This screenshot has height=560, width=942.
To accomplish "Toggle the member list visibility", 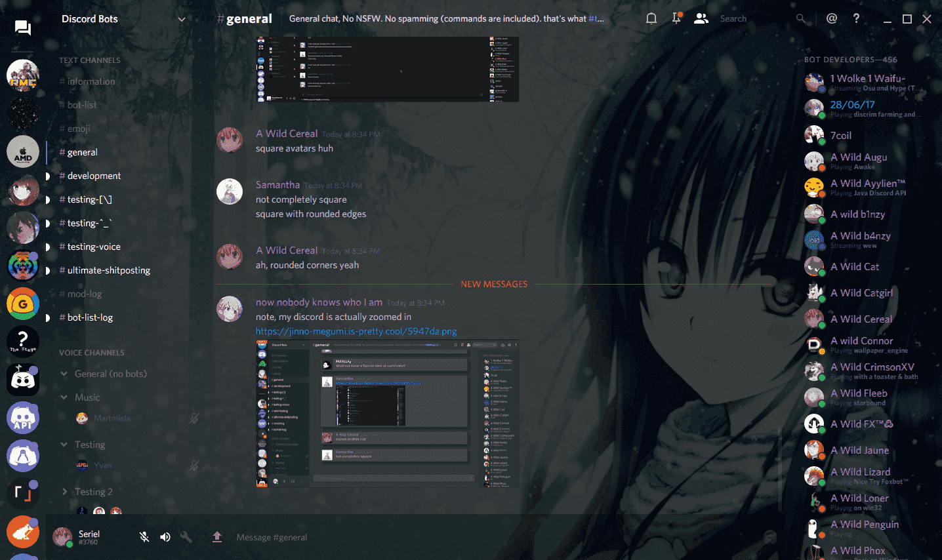I will 701,18.
